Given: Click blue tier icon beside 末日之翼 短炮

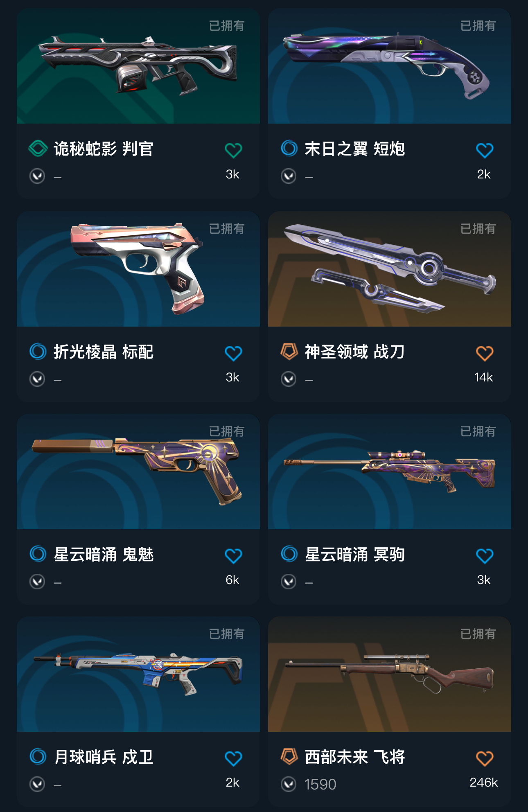Looking at the screenshot, I should [289, 148].
